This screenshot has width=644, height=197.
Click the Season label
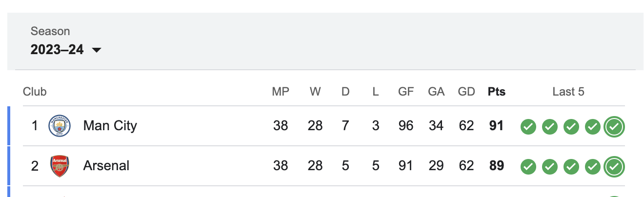click(50, 31)
